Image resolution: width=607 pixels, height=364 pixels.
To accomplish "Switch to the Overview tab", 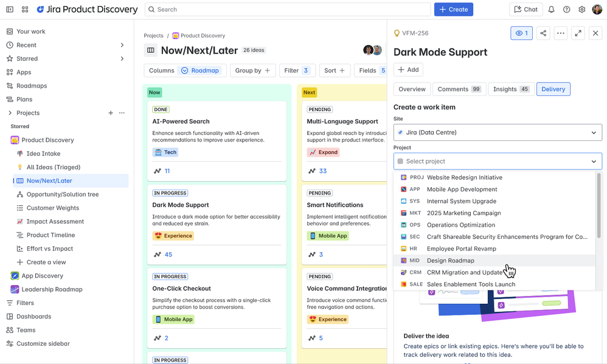I will 412,89.
